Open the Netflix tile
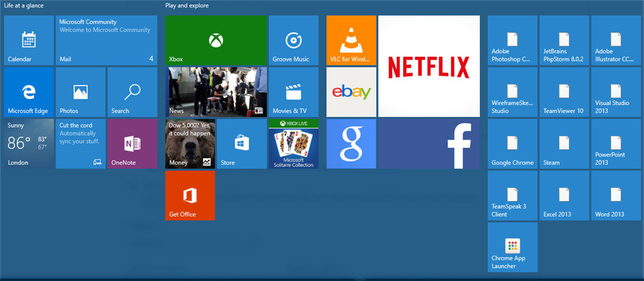 [429, 66]
